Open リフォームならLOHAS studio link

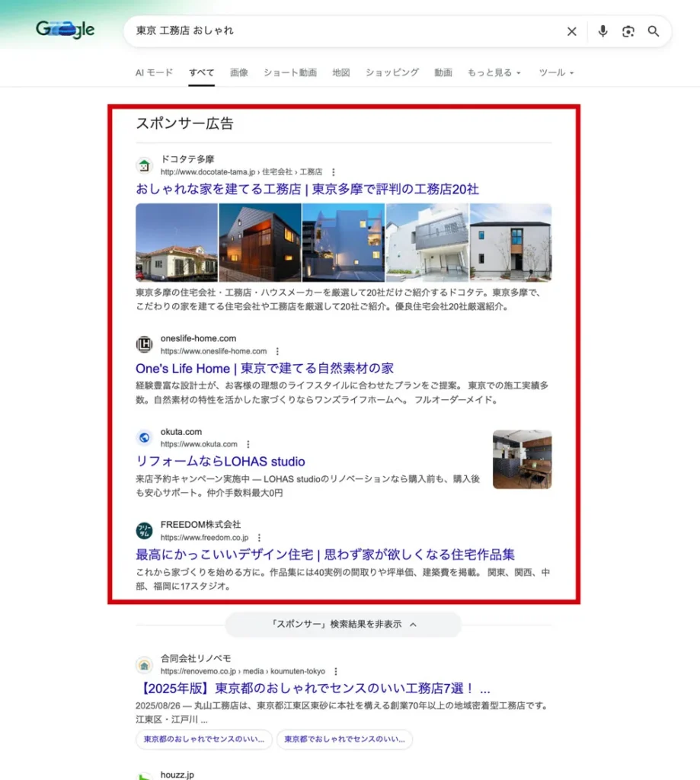pyautogui.click(x=220, y=461)
